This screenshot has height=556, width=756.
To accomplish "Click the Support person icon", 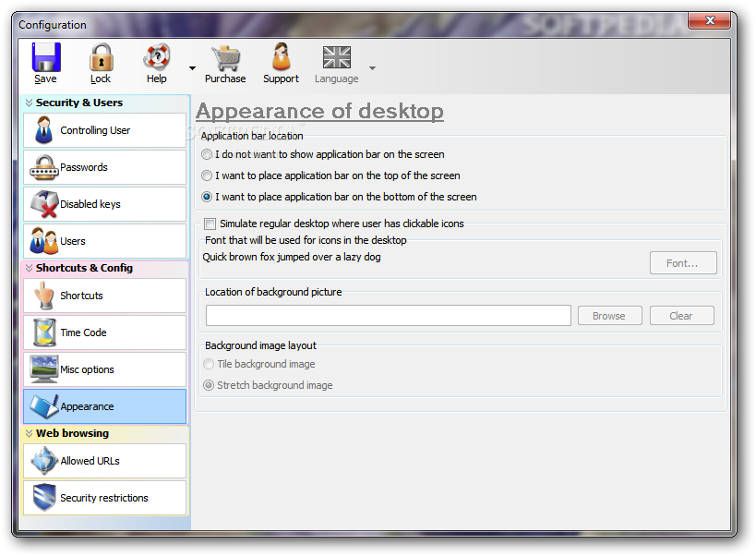I will [282, 56].
